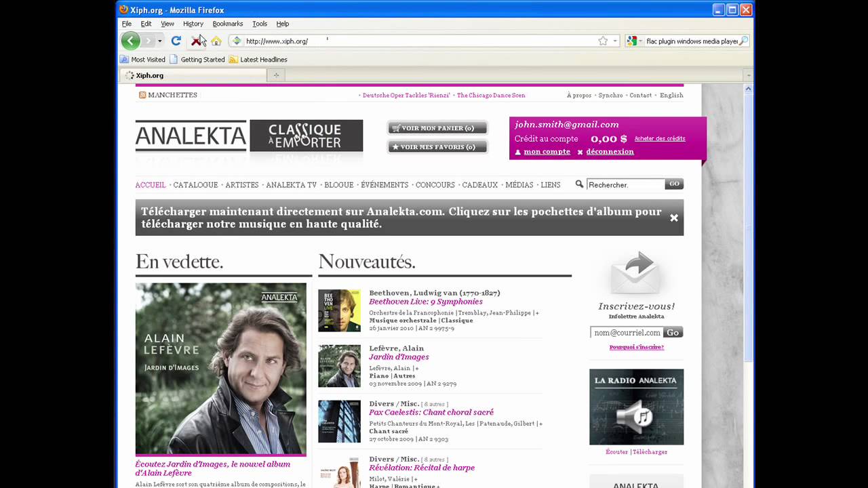Go to Artistes in site navigation
868x488 pixels.
(x=242, y=185)
